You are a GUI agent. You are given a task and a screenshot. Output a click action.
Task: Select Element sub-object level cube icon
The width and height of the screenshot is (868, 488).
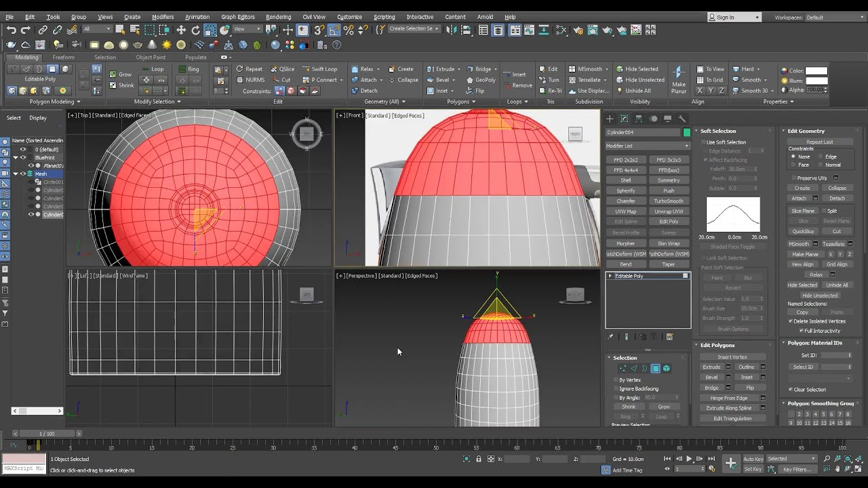[667, 368]
